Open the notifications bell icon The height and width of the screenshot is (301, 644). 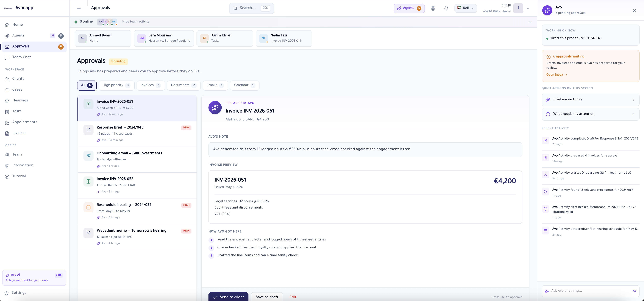(x=446, y=8)
